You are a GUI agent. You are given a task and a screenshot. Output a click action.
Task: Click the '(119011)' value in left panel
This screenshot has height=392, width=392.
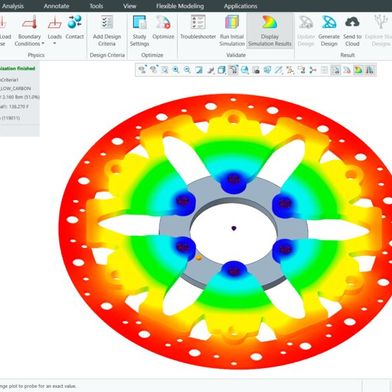pyautogui.click(x=10, y=118)
